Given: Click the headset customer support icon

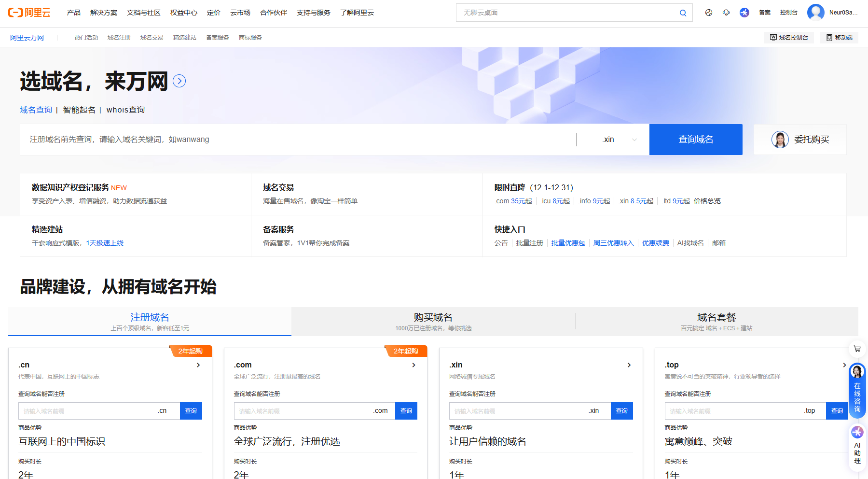Looking at the screenshot, I should 726,13.
